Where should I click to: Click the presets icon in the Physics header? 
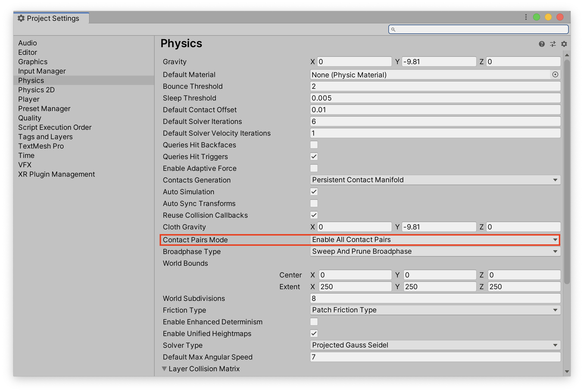pyautogui.click(x=553, y=44)
